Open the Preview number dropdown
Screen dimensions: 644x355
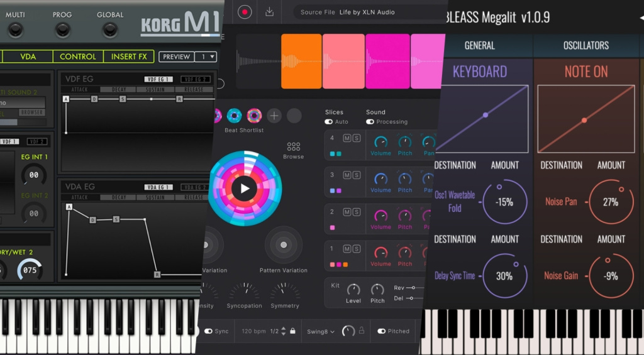click(205, 57)
